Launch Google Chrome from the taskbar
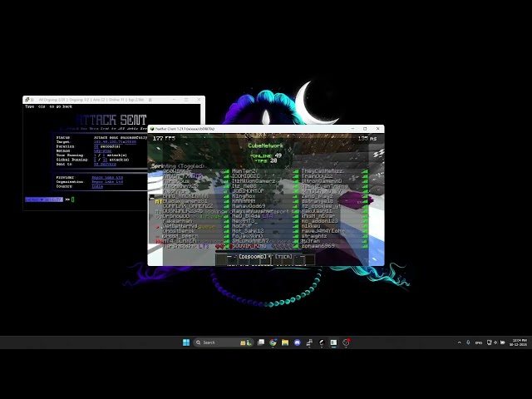 pyautogui.click(x=273, y=342)
